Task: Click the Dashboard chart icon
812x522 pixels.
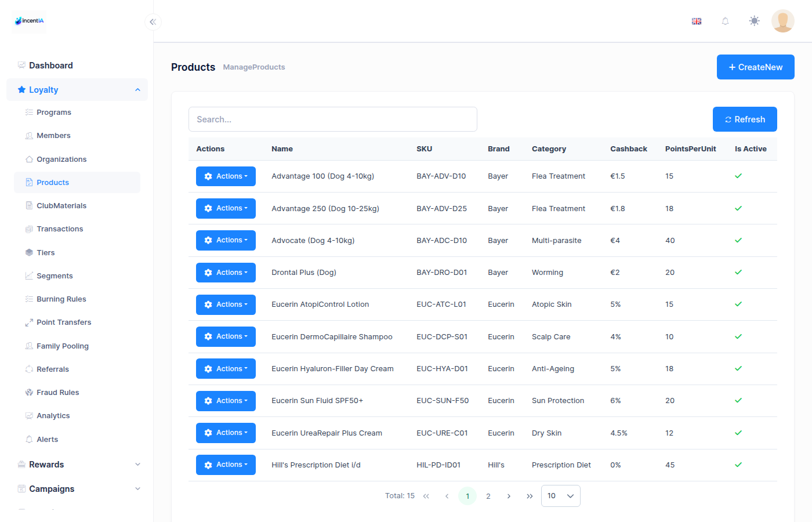Action: point(21,66)
